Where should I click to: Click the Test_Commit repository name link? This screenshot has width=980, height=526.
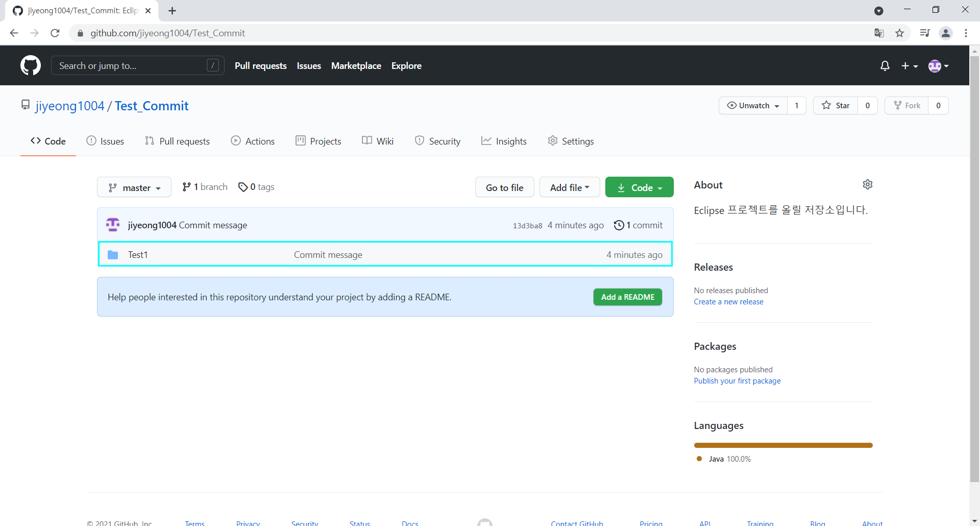point(152,106)
